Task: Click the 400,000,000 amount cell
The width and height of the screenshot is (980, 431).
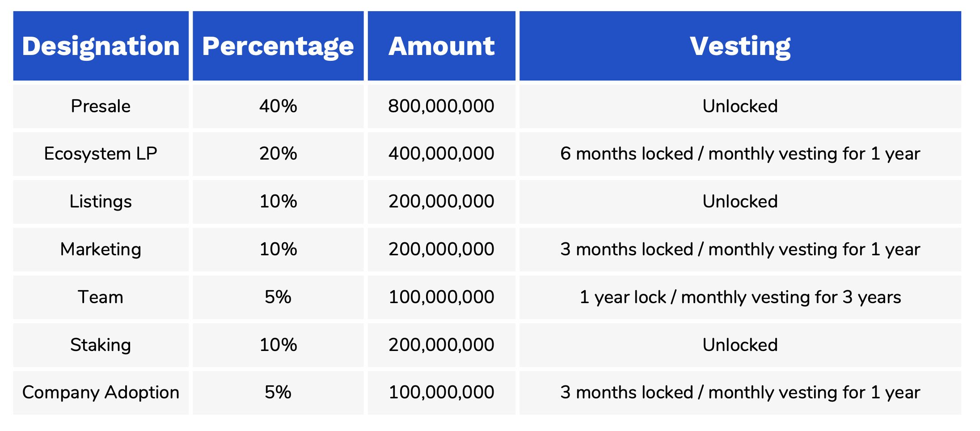Action: point(441,154)
